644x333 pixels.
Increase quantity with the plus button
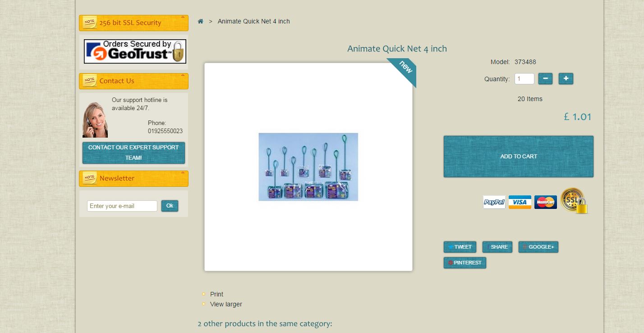pos(566,79)
